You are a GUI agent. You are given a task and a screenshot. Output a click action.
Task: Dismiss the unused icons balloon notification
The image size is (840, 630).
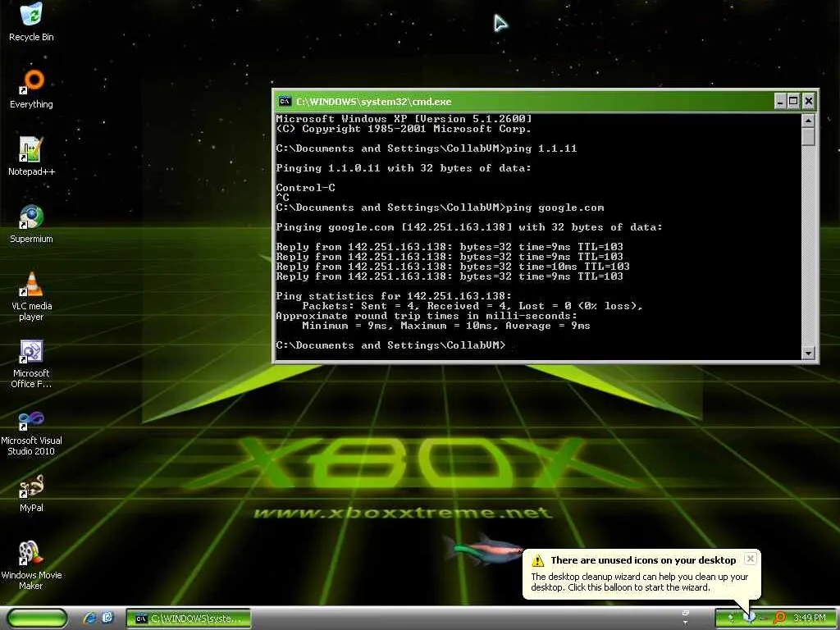(751, 559)
